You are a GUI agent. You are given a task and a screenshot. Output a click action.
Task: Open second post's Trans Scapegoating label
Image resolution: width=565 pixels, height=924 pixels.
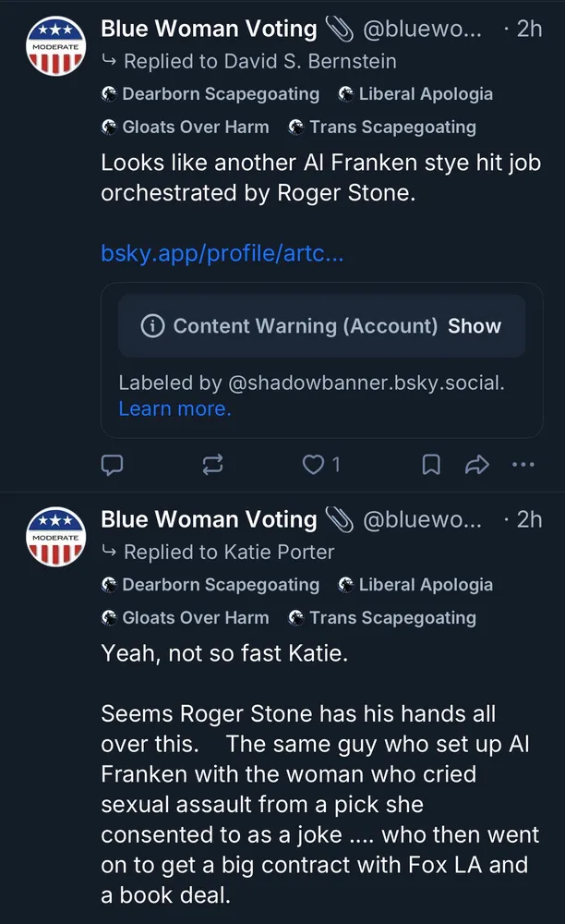pyautogui.click(x=382, y=618)
